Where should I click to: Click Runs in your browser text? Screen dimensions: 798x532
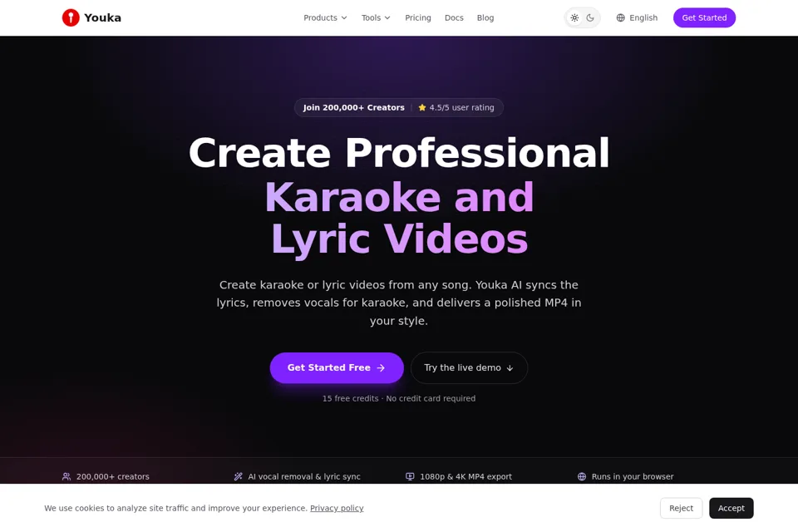click(x=633, y=476)
